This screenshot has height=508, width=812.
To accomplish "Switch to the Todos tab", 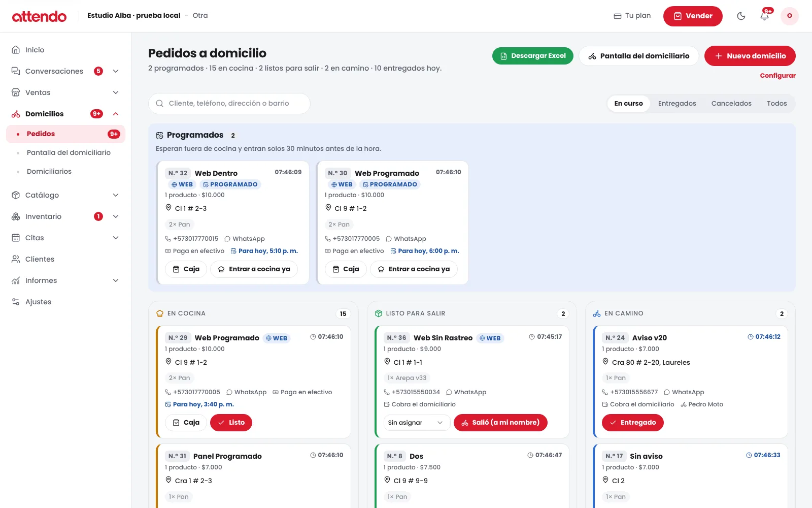I will click(776, 104).
